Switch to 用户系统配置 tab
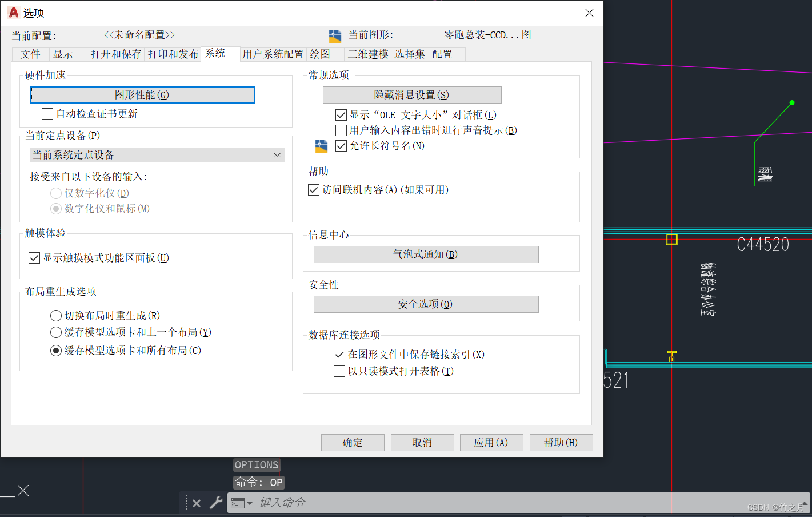The image size is (812, 517). tap(273, 54)
